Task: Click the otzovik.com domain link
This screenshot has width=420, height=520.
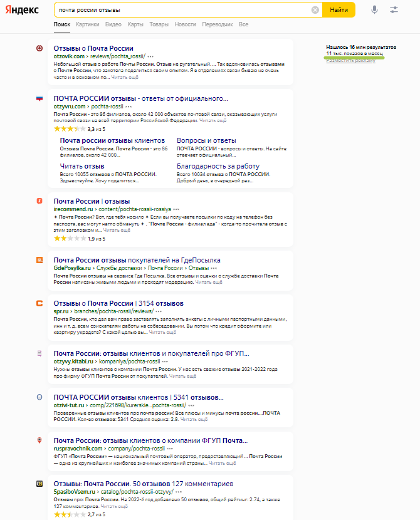Action: pos(69,56)
